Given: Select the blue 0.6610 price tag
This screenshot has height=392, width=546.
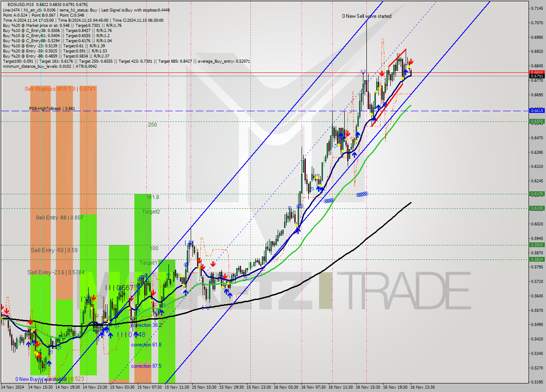Looking at the screenshot, I should 536,110.
